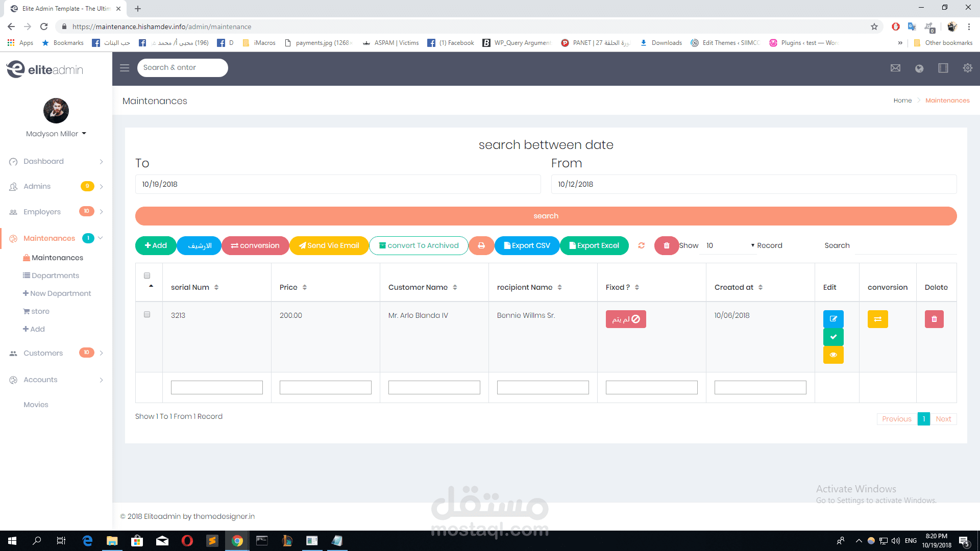
Task: Click convert To Archived button
Action: tap(419, 245)
